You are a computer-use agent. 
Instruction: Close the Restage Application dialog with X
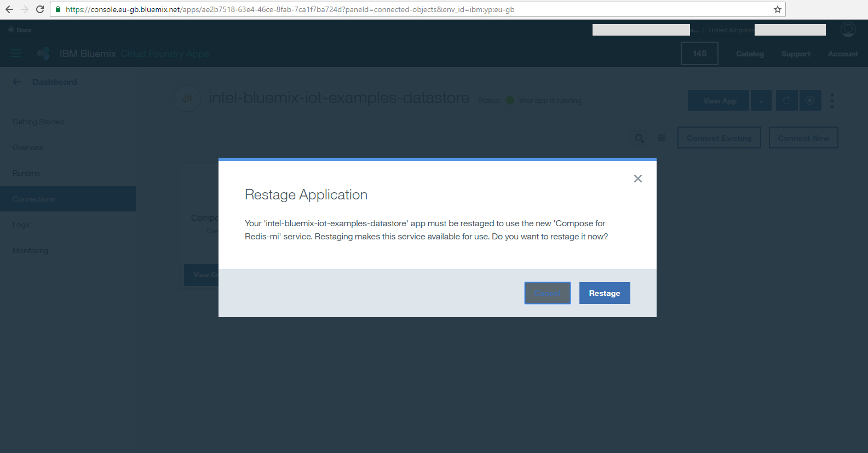pyautogui.click(x=637, y=179)
